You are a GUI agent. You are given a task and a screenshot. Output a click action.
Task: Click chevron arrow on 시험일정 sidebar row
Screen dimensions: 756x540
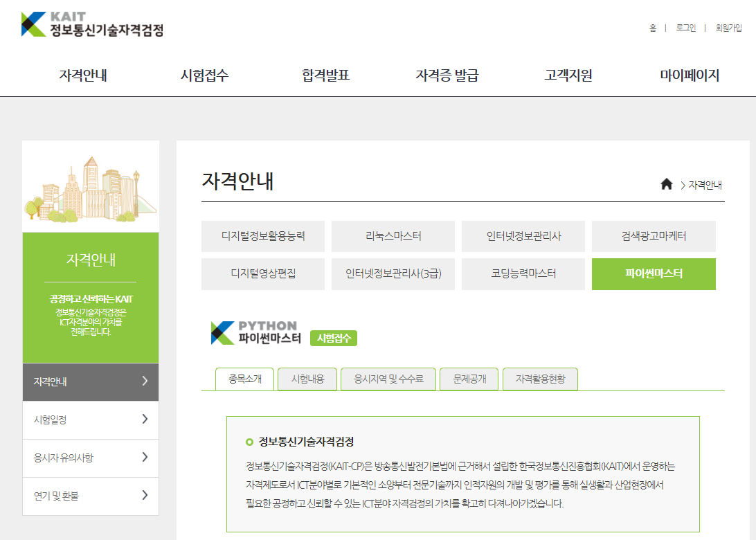click(x=145, y=420)
